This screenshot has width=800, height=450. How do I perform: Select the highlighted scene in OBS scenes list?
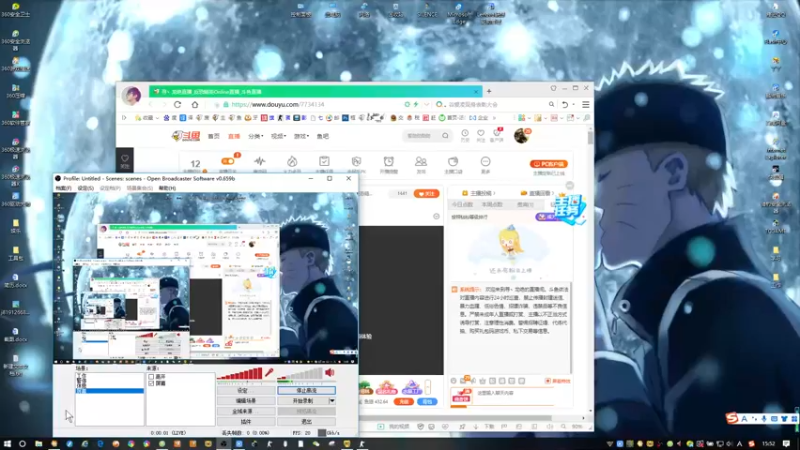point(110,391)
